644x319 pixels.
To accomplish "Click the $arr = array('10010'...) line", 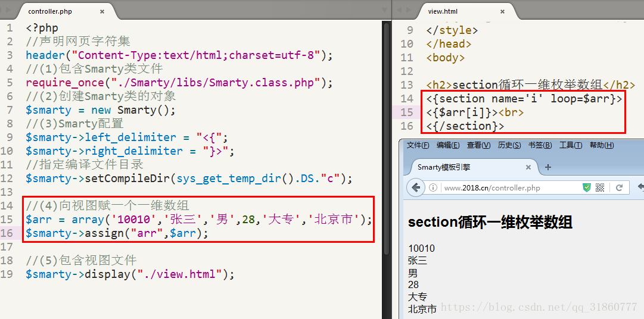I will (x=199, y=220).
